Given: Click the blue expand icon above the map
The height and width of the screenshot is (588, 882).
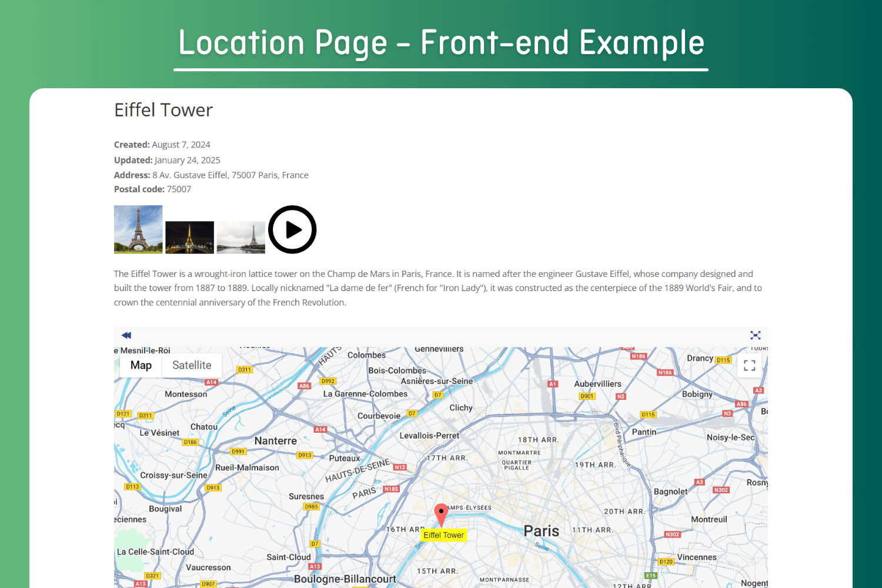Looking at the screenshot, I should click(x=756, y=335).
